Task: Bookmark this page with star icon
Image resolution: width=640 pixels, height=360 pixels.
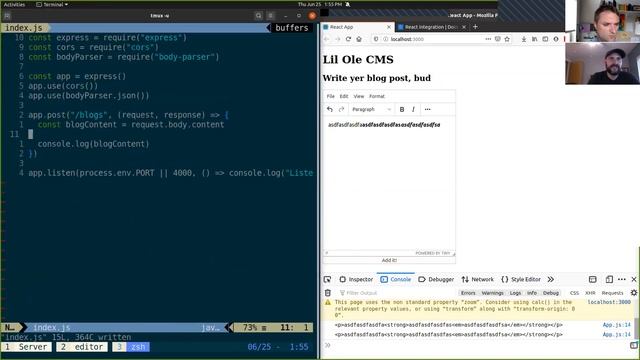Action: coord(507,39)
